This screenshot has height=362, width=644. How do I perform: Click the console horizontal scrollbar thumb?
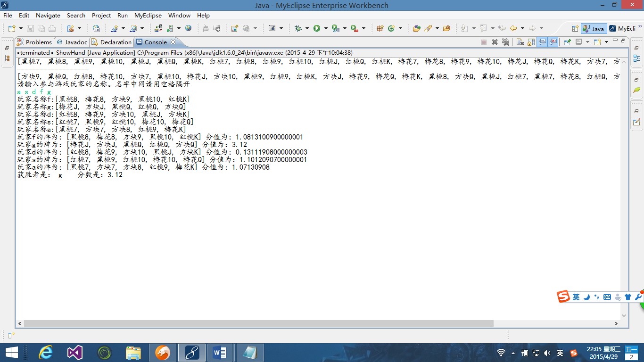[x=258, y=324]
